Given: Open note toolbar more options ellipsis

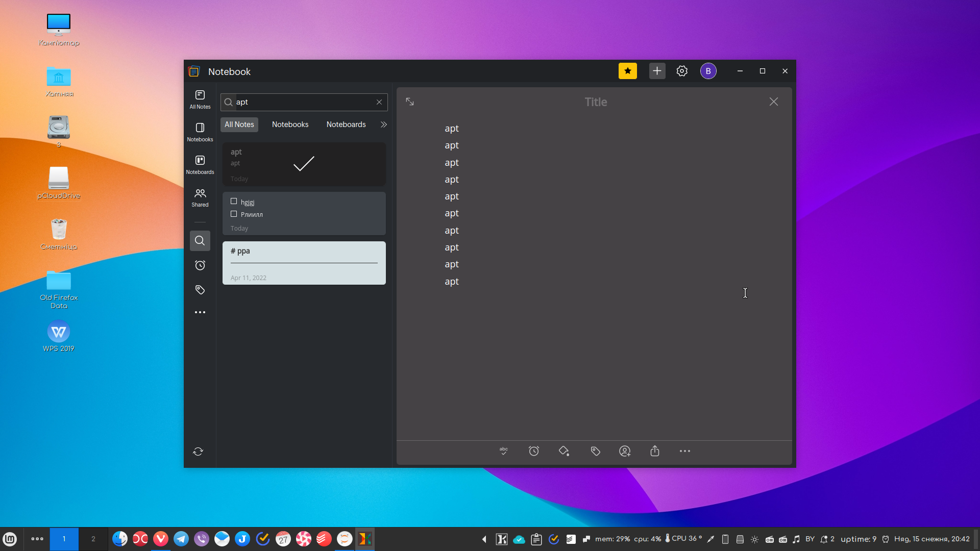Looking at the screenshot, I should [684, 451].
